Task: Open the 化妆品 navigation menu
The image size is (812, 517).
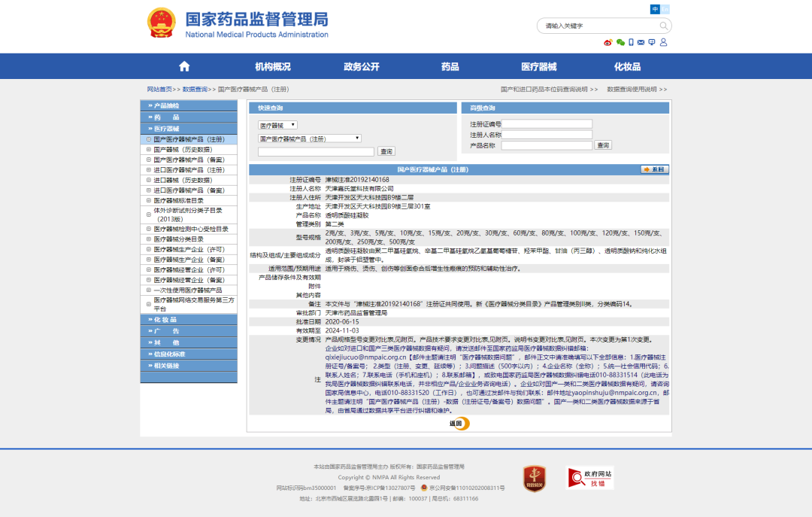Action: 627,66
